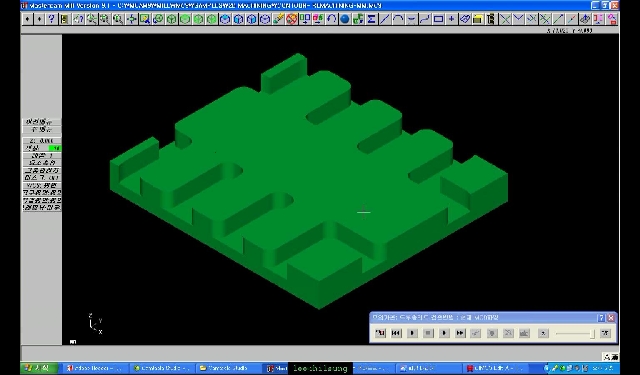Viewport: 640px width, 375px height.
Task: Select the create arc tool icon
Action: pos(398,19)
